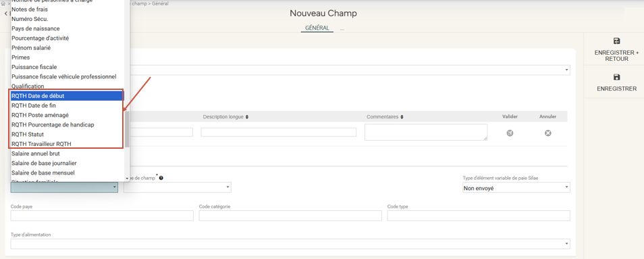The height and width of the screenshot is (259, 644).
Task: Click the Valider checkmark icon
Action: pyautogui.click(x=510, y=133)
